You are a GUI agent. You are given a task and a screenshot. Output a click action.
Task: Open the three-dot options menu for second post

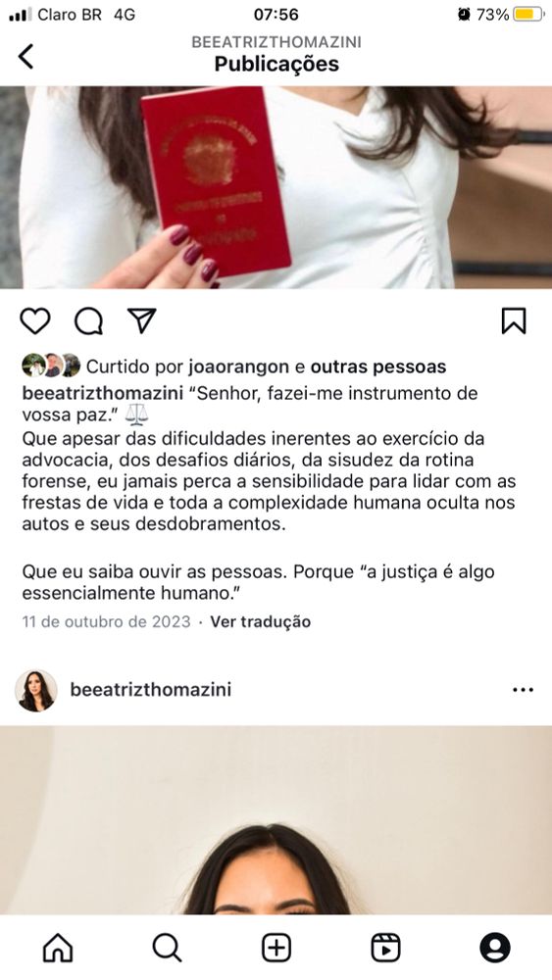click(523, 690)
